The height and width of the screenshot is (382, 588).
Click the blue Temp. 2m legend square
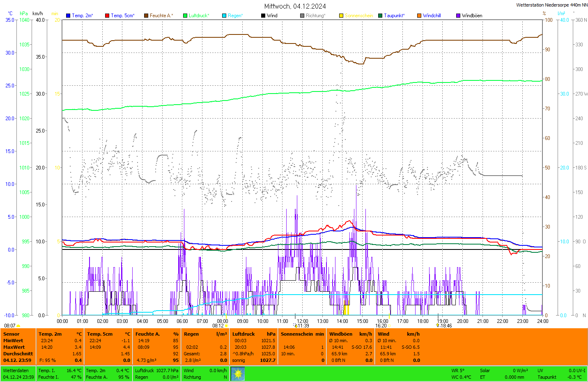coord(68,16)
